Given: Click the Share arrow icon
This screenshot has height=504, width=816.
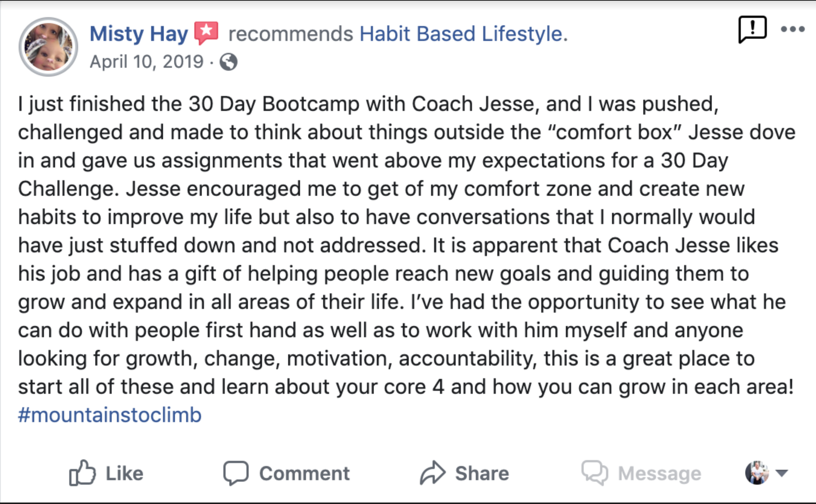Looking at the screenshot, I should click(x=433, y=473).
